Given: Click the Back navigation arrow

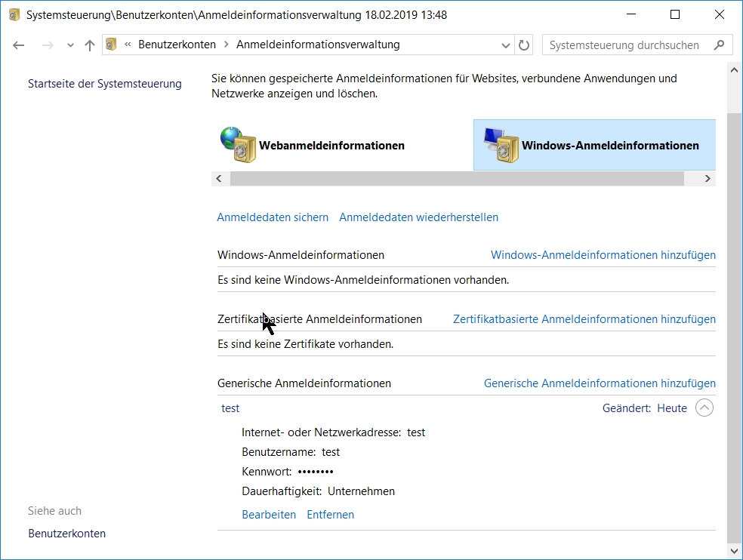Looking at the screenshot, I should click(19, 45).
